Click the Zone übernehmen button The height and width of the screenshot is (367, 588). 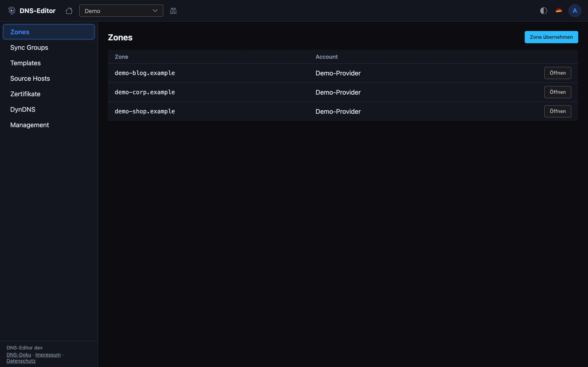tap(551, 37)
